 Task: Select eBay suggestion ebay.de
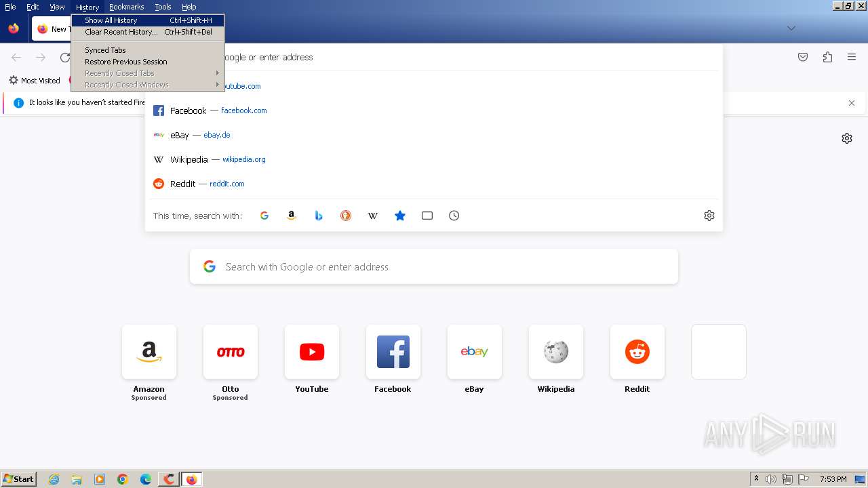[434, 135]
